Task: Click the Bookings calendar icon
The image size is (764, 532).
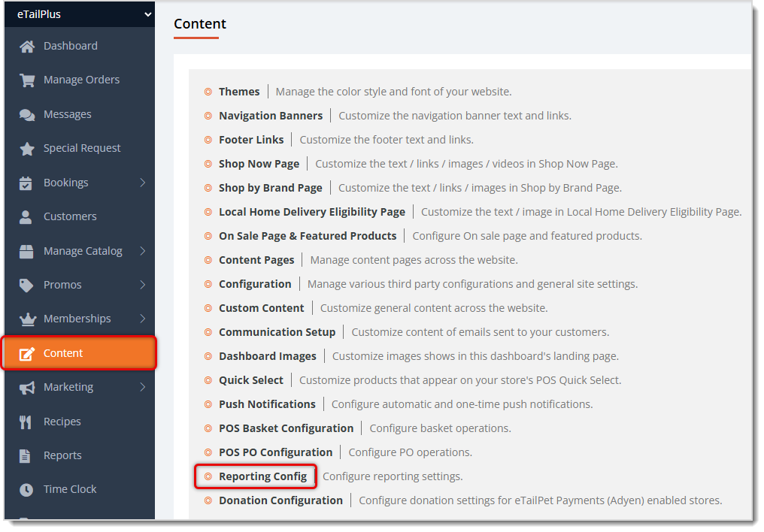Action: (x=26, y=183)
